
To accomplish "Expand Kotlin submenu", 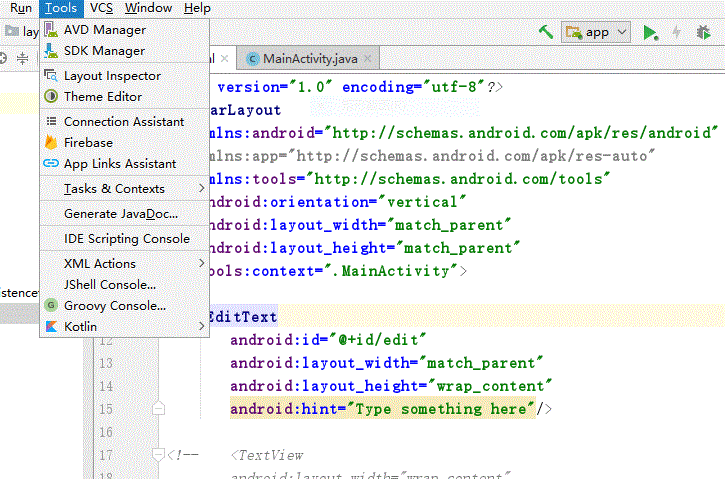I will [x=124, y=326].
